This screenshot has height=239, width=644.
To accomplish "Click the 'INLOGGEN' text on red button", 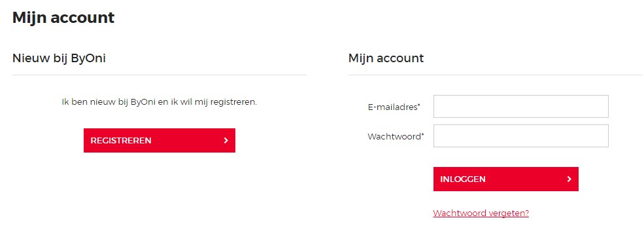I will coord(463,179).
